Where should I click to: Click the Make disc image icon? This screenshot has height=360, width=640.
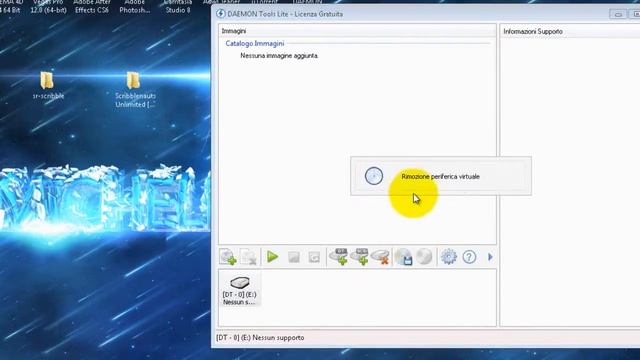point(404,257)
